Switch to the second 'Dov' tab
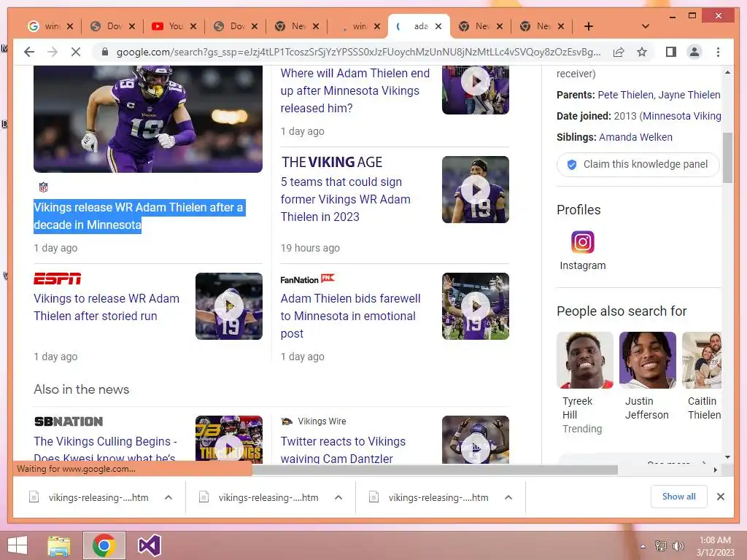This screenshot has width=747, height=560. 231,26
